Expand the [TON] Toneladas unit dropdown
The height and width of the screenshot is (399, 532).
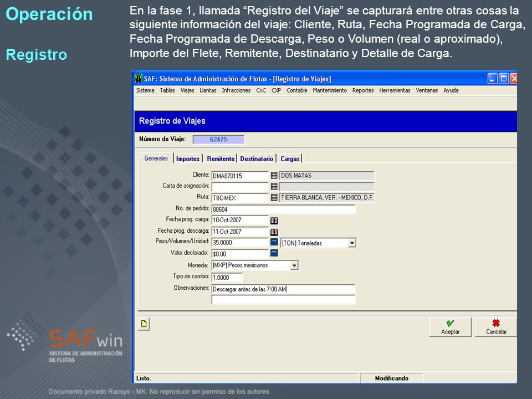click(x=352, y=243)
